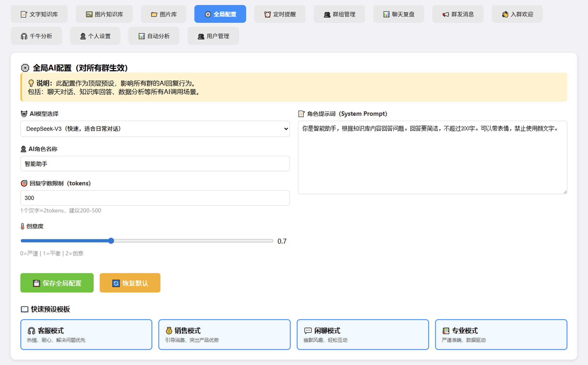
Task: Click the speech bubble icon in 闲聊模式
Action: [x=308, y=330]
